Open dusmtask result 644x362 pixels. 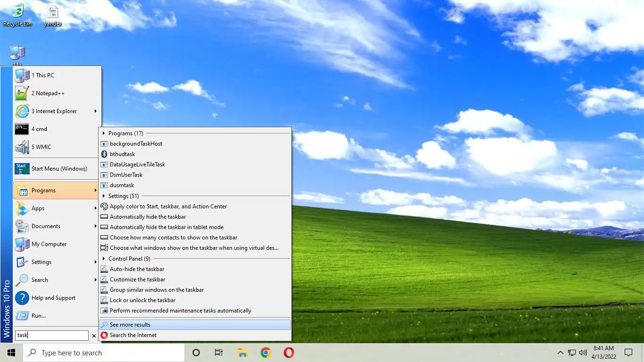(195, 185)
